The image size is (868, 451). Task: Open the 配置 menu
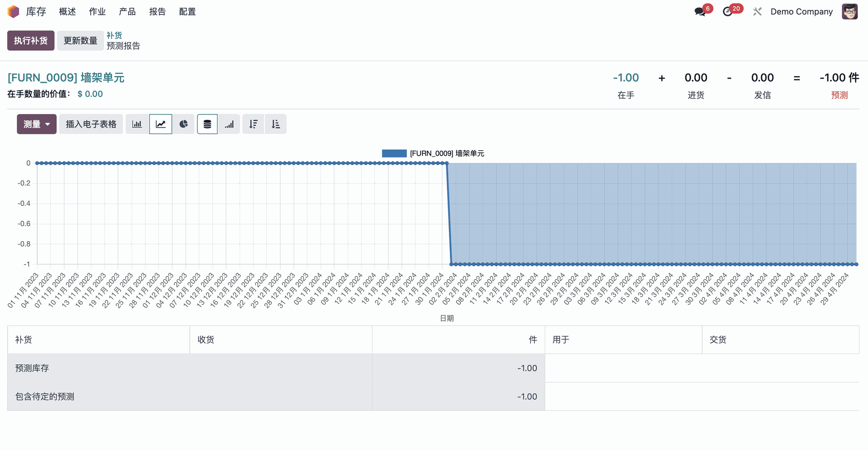187,12
